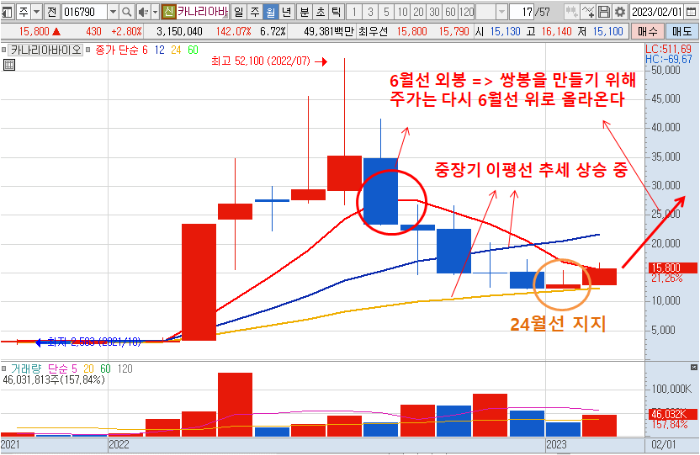
Task: Click the volume MA 5 legend number
Action: pos(74,368)
